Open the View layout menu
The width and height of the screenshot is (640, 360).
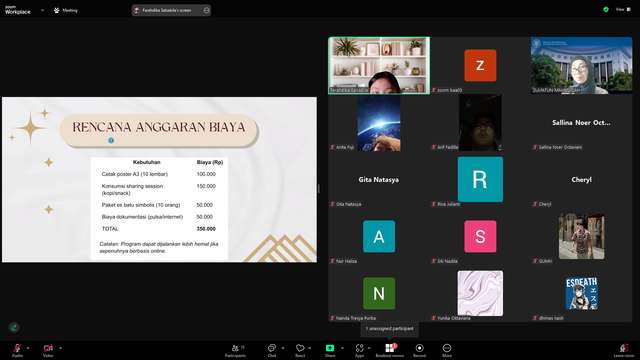coord(623,9)
